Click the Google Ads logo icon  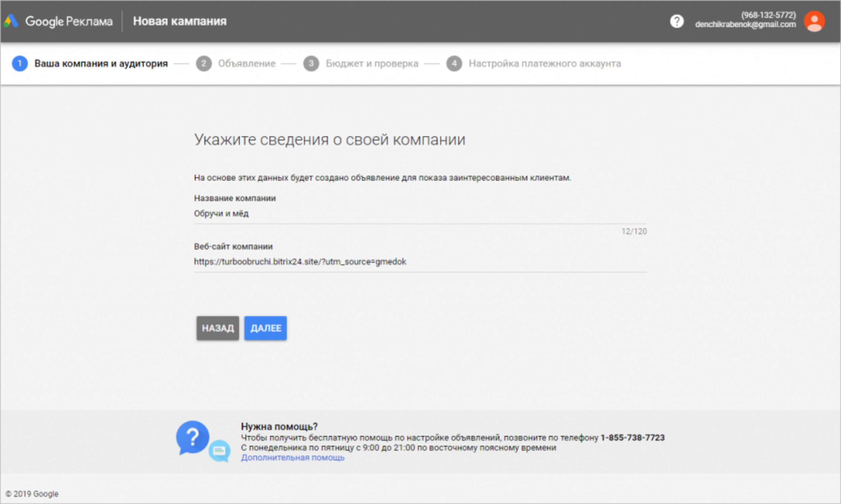pos(11,21)
